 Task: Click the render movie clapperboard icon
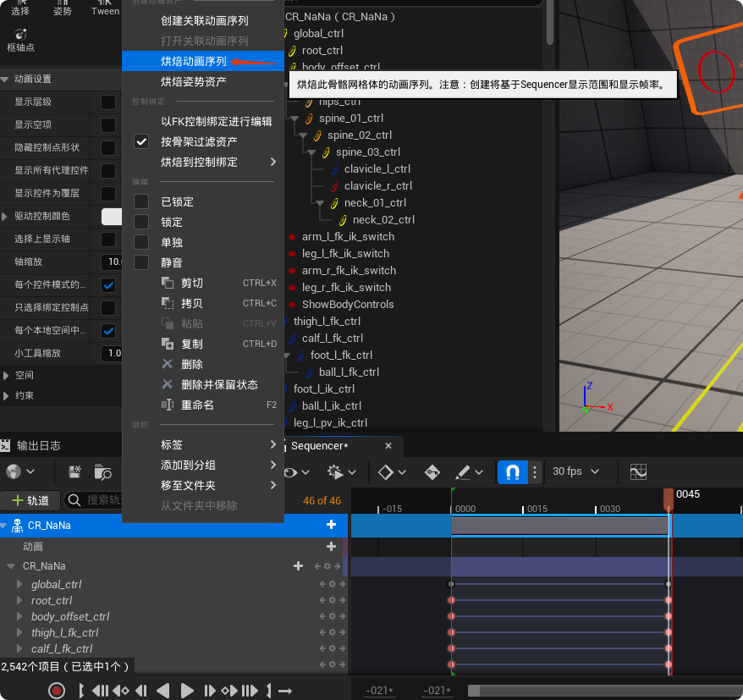tap(74, 471)
